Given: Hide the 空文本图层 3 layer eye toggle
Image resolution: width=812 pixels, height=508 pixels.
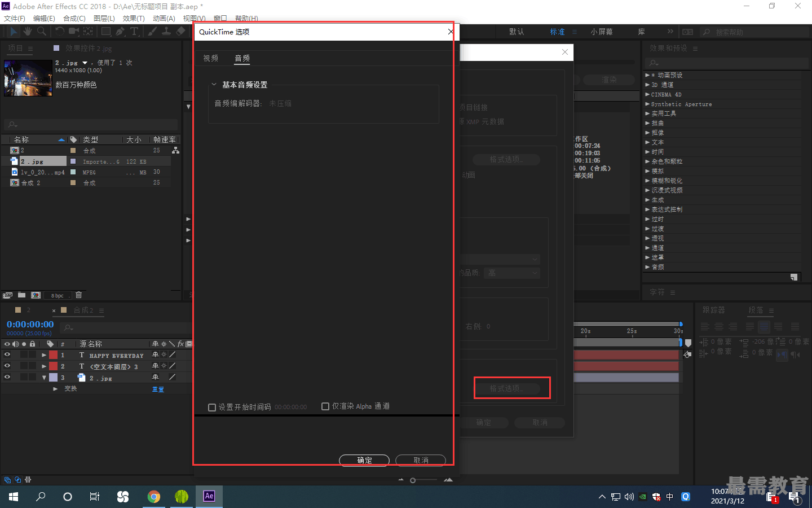Looking at the screenshot, I should pos(7,366).
